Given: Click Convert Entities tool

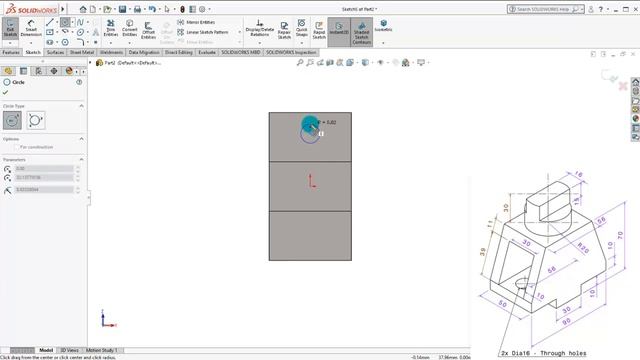Looking at the screenshot, I should (129, 28).
